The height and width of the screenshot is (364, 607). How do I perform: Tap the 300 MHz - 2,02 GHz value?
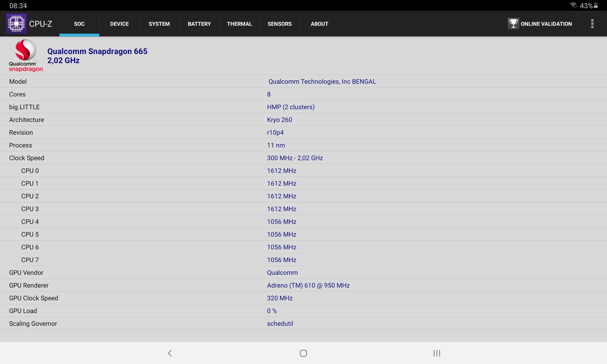295,158
